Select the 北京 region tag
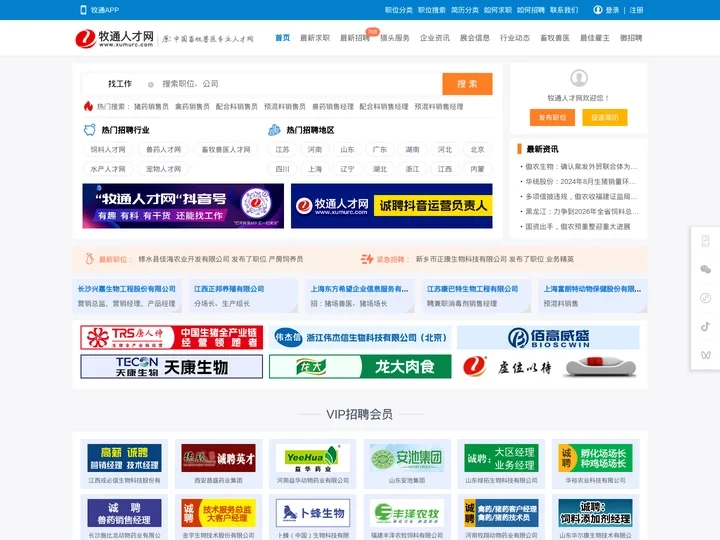 (478, 149)
